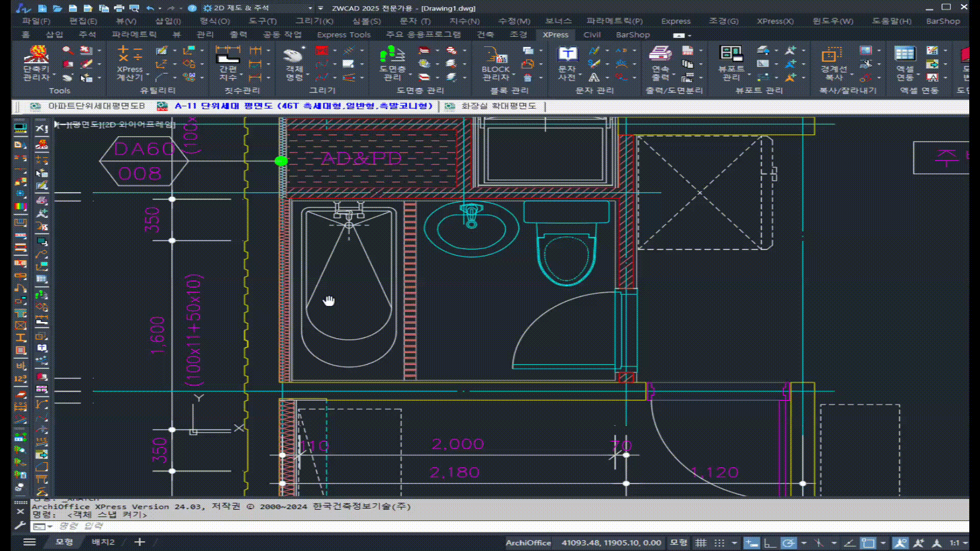Open the 2D 제도 & 주석 workspace dropdown
Screen dimensions: 980x551
pos(310,8)
